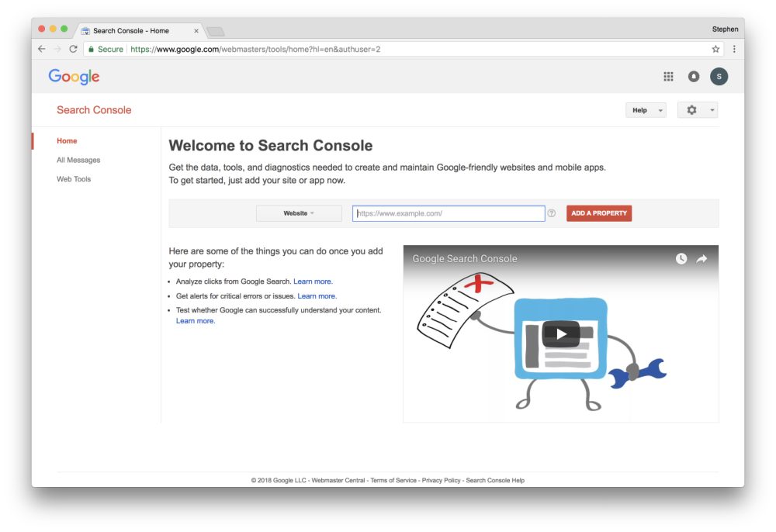
Task: Open the account avatar with letter S
Action: (x=719, y=76)
